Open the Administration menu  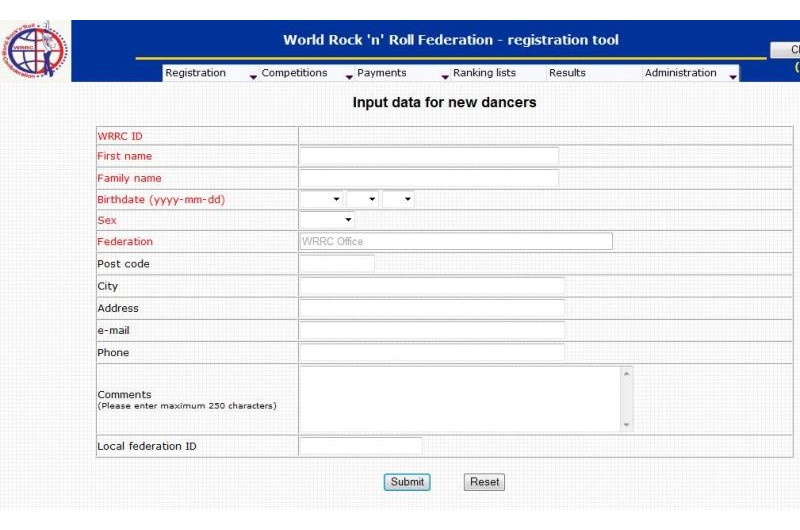[681, 73]
